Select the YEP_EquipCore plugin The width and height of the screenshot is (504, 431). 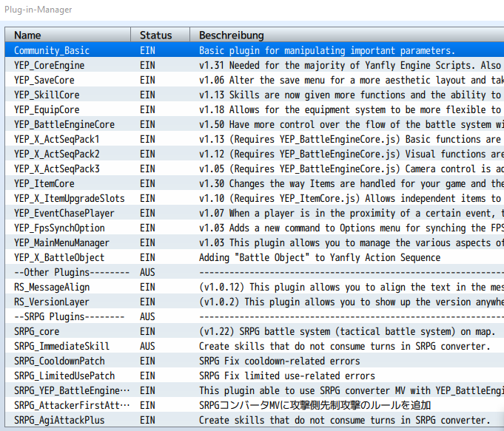click(x=255, y=109)
